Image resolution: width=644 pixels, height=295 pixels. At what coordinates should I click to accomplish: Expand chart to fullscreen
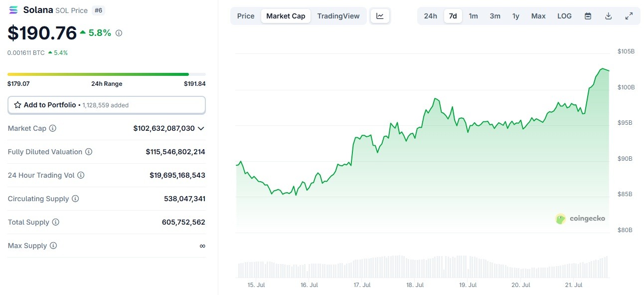click(629, 16)
